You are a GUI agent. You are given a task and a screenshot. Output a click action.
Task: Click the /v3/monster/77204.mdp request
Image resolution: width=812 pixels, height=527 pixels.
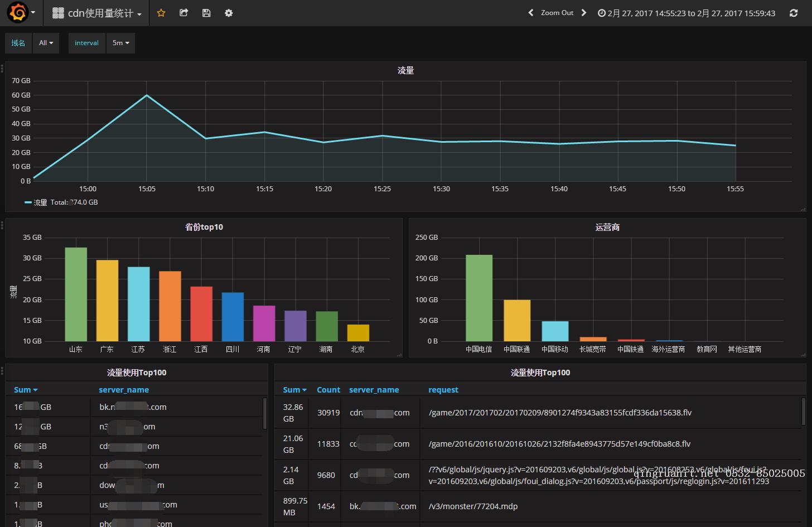point(473,506)
